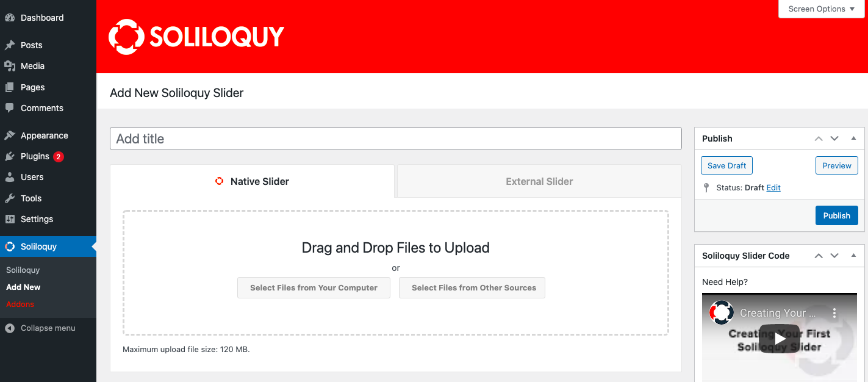Image resolution: width=868 pixels, height=382 pixels.
Task: Click the Posts pushpin icon
Action: click(x=10, y=45)
